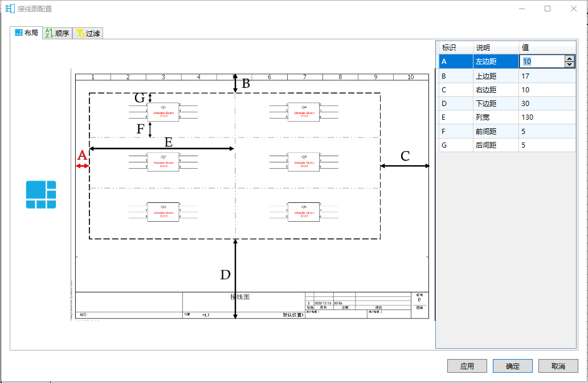Click the identifier cell C
This screenshot has height=383, width=588.
click(456, 90)
